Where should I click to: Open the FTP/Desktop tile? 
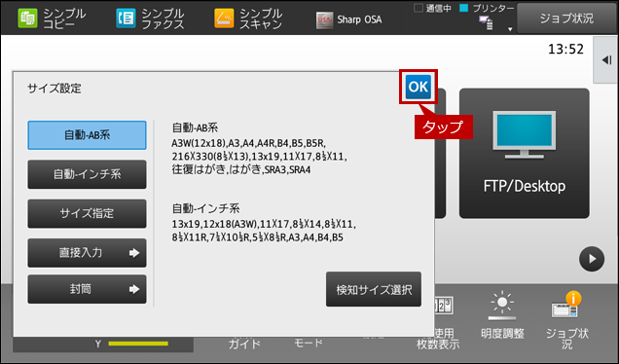coord(525,153)
